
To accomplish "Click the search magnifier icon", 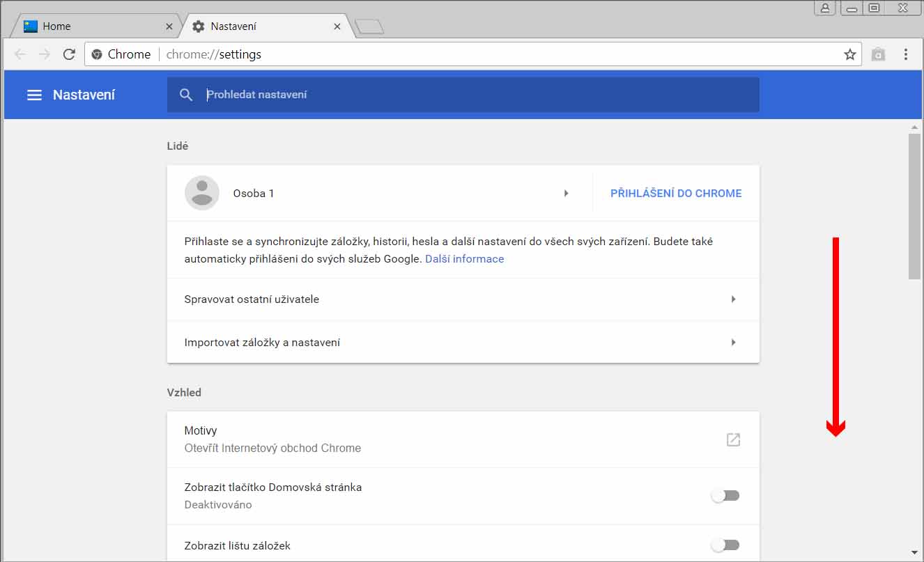I will pos(186,95).
